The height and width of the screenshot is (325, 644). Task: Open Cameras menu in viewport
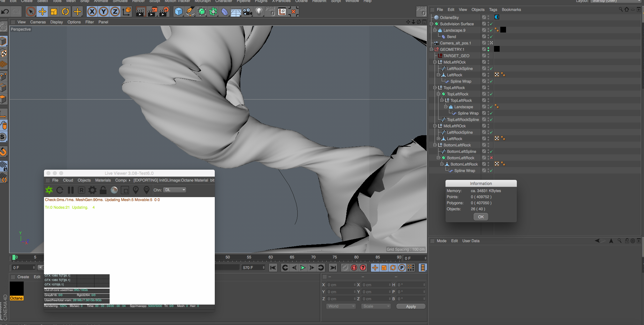coord(38,22)
